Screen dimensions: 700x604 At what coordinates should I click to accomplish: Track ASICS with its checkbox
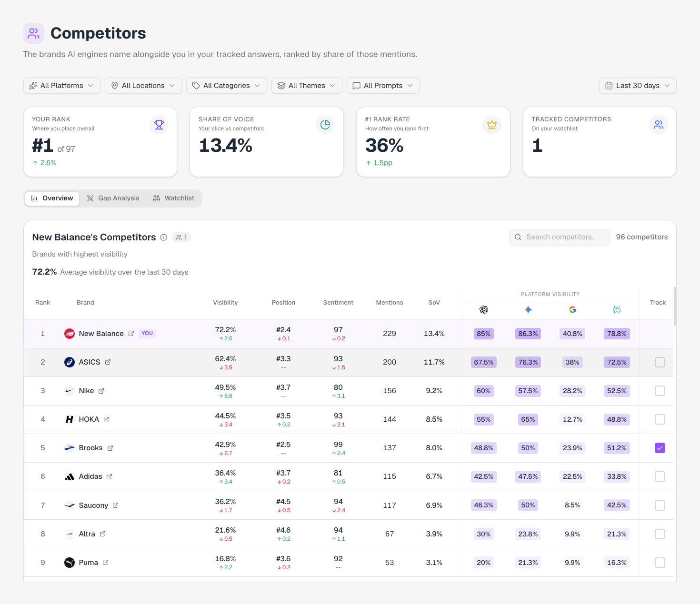pyautogui.click(x=660, y=362)
